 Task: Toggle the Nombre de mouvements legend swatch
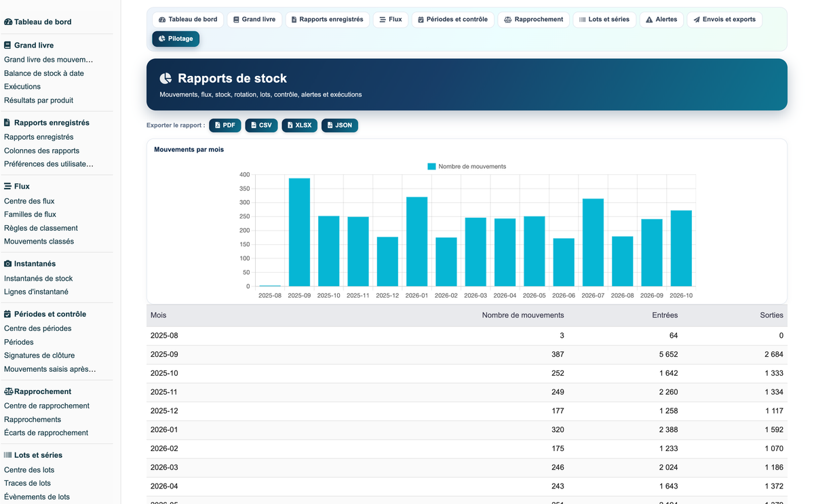[x=431, y=166]
